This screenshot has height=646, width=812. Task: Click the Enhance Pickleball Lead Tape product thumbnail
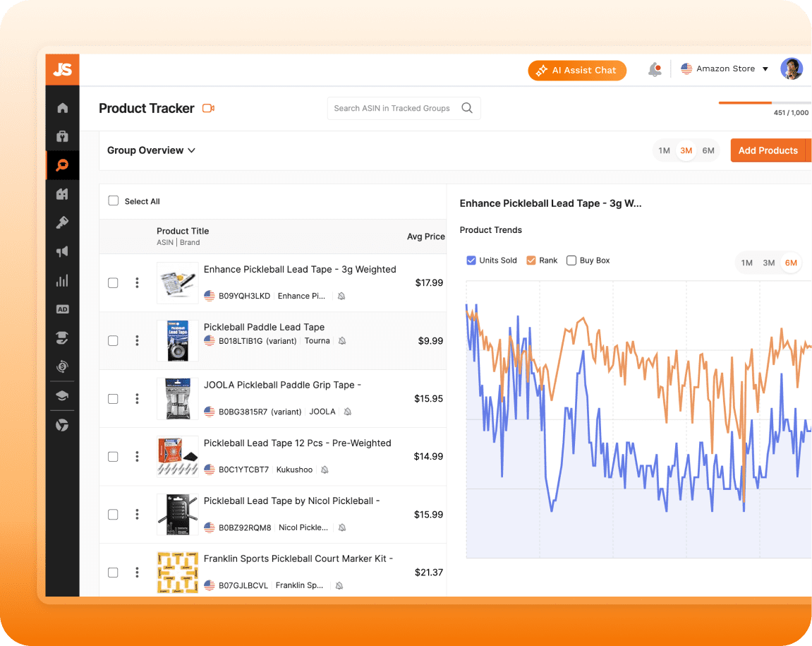point(178,282)
